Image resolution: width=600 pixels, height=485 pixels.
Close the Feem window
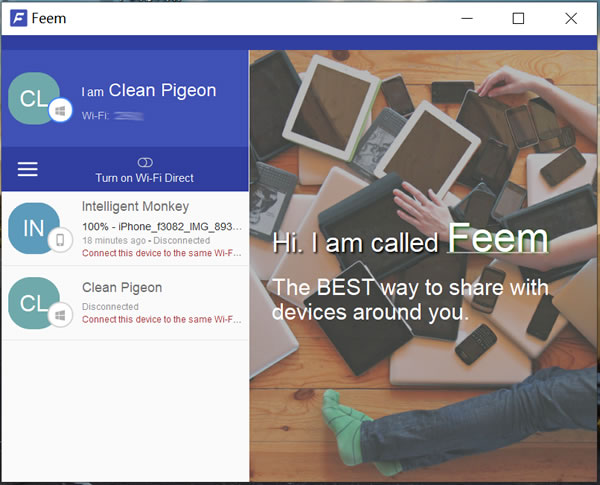click(571, 18)
